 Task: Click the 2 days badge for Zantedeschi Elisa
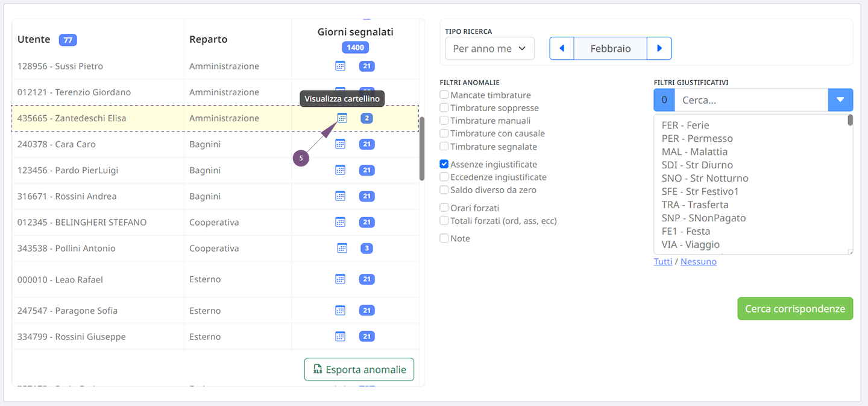[366, 118]
